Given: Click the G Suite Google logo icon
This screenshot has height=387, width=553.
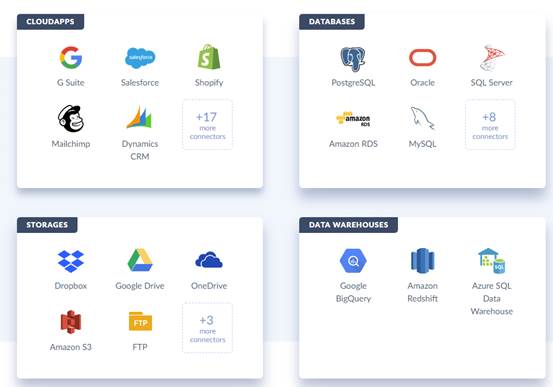Looking at the screenshot, I should pyautogui.click(x=71, y=57).
